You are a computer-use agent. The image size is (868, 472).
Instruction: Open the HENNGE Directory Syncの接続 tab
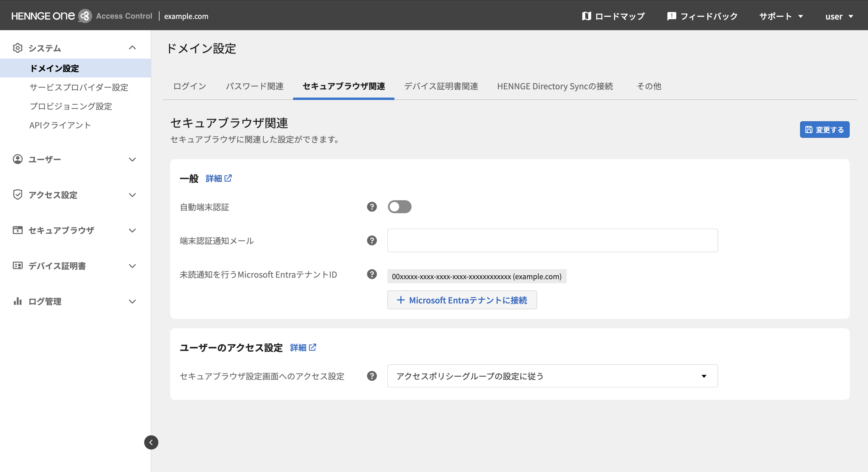555,86
